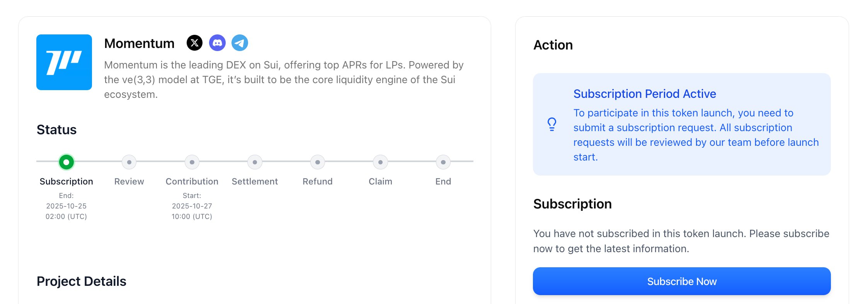Viewport: 868px width, 304px height.
Task: Click the Momentum project logo
Action: tap(64, 62)
